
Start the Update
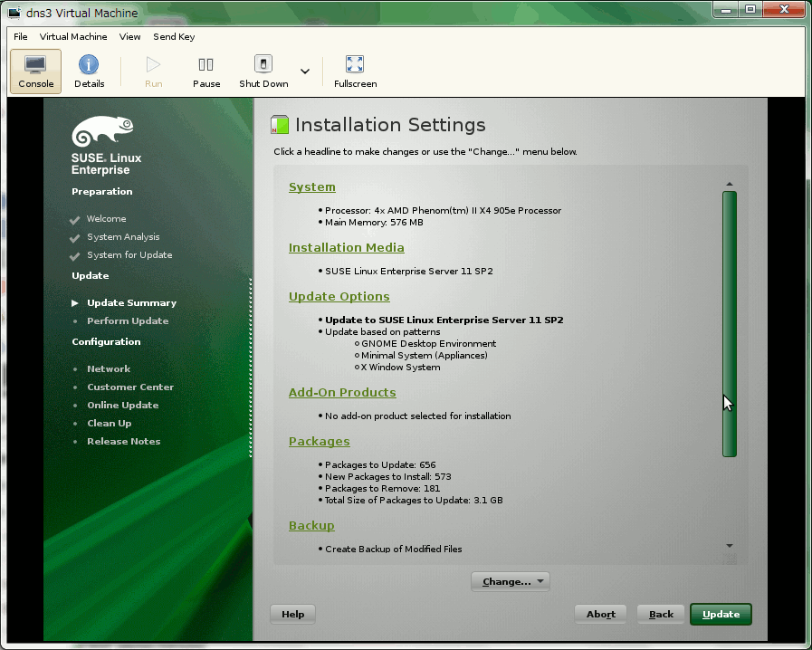pos(721,615)
